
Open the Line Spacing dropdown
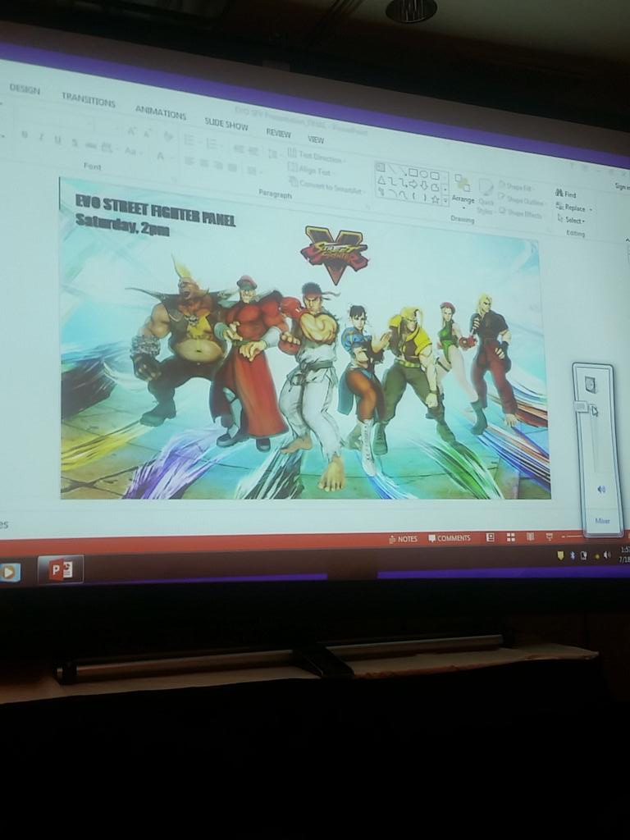273,154
